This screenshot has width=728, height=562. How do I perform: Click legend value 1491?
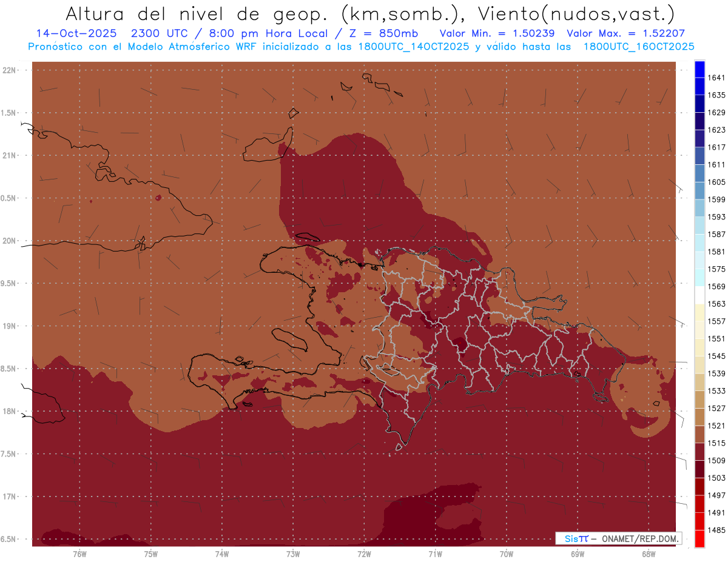click(x=716, y=513)
